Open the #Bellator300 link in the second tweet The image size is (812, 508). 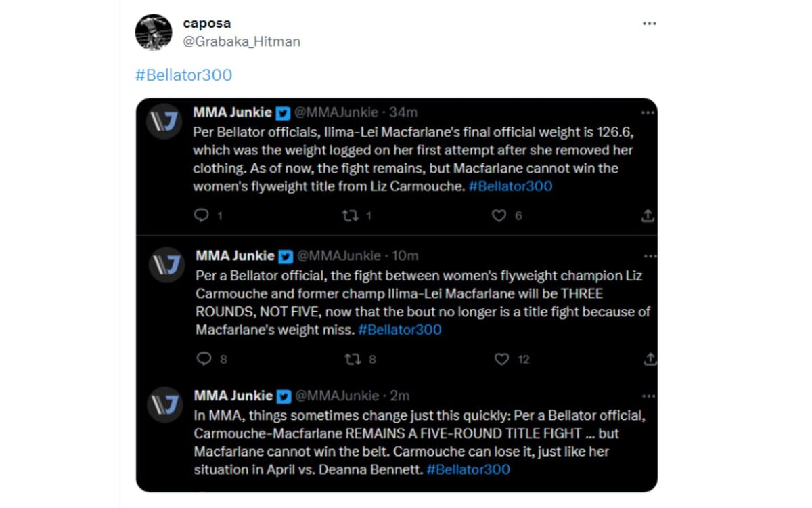click(399, 330)
